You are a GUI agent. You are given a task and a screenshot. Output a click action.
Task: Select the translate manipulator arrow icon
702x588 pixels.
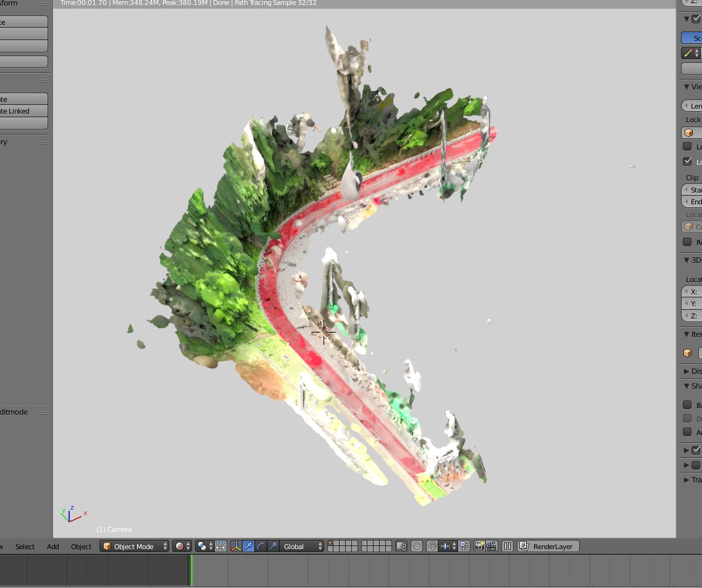[x=248, y=546]
